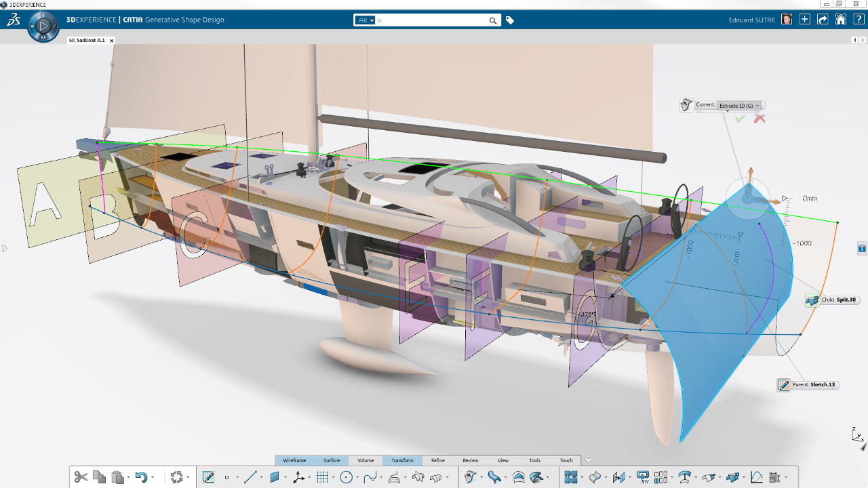The width and height of the screenshot is (868, 488).
Task: Cancel extrude with red X
Action: [759, 119]
